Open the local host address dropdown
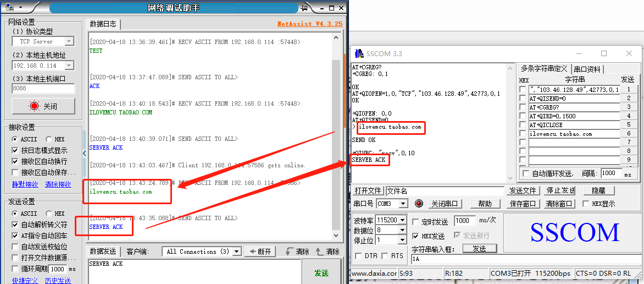 69,65
